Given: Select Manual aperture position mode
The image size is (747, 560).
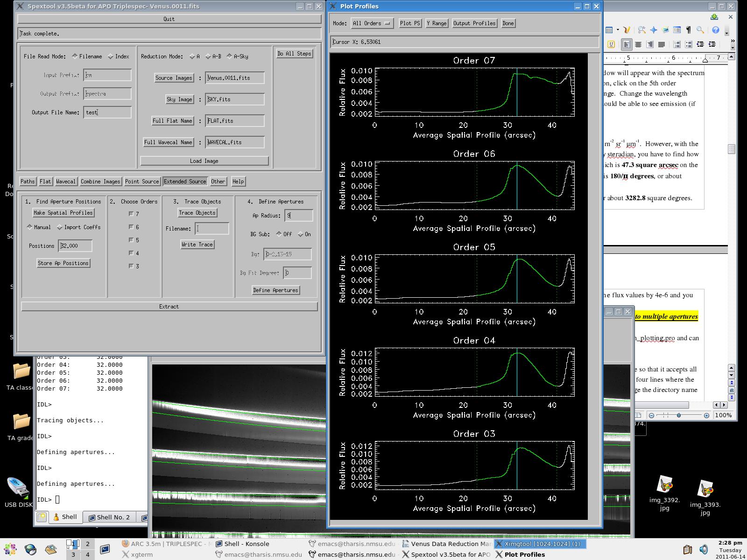Looking at the screenshot, I should pyautogui.click(x=30, y=227).
